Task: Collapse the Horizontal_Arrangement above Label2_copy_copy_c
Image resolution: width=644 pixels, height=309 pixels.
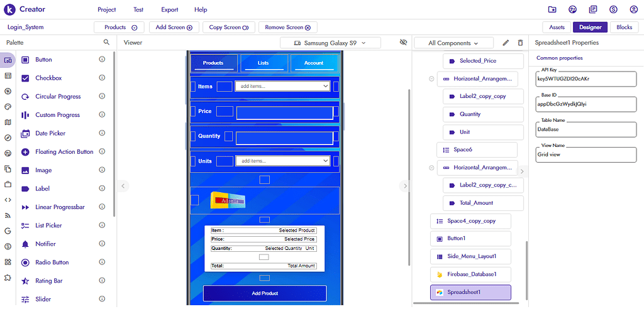Action: [431, 168]
